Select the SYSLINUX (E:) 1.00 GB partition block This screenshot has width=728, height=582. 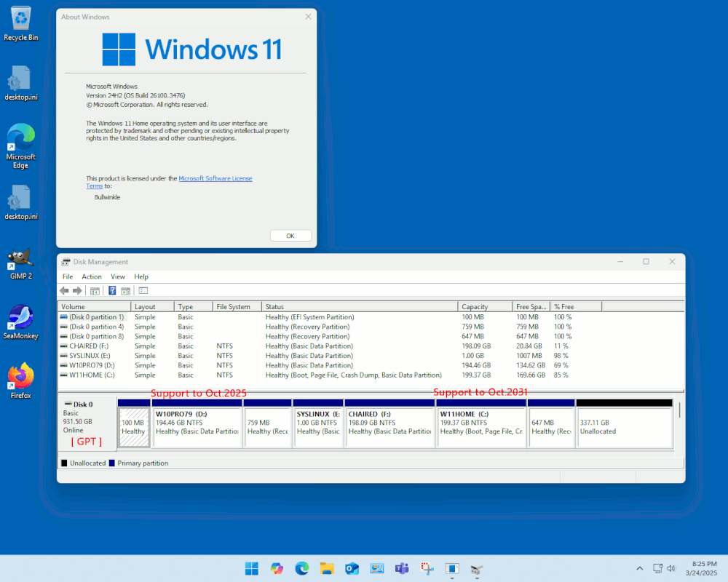(318, 423)
